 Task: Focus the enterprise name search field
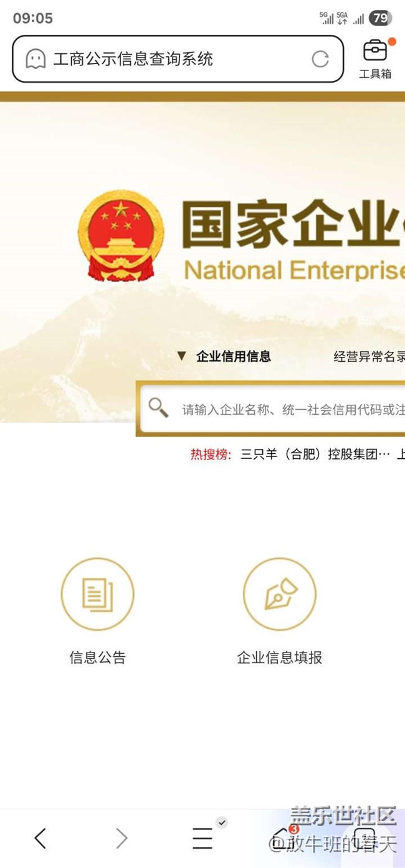pyautogui.click(x=272, y=408)
